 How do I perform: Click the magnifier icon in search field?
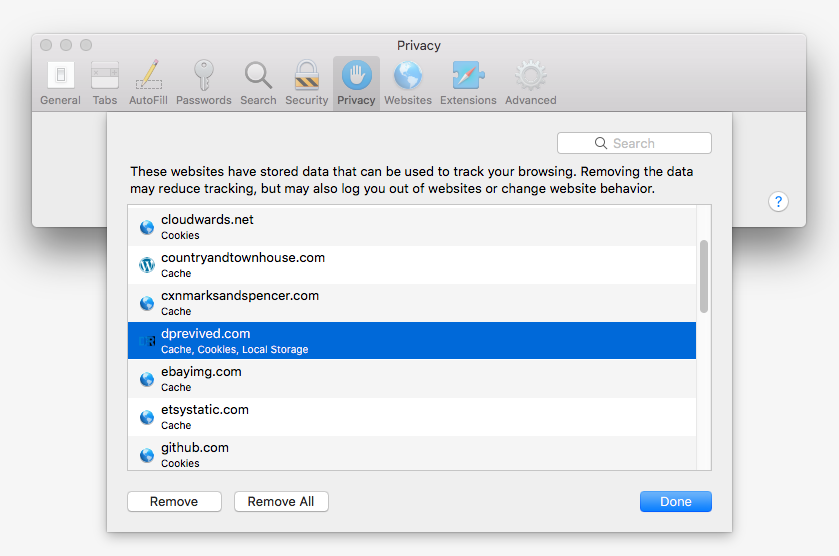pyautogui.click(x=601, y=143)
